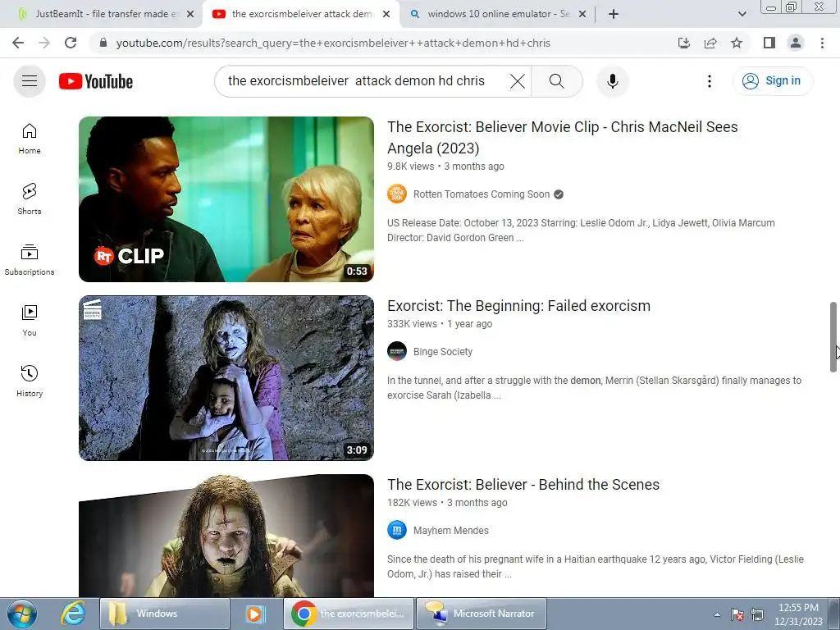Image resolution: width=840 pixels, height=630 pixels.
Task: Click the address bar URL
Action: point(333,43)
